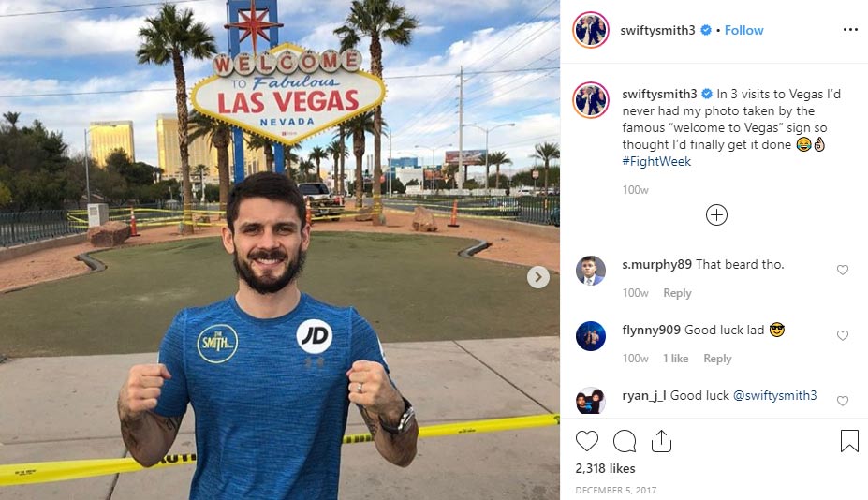Like the flynny909 comment
868x500 pixels.
point(843,335)
